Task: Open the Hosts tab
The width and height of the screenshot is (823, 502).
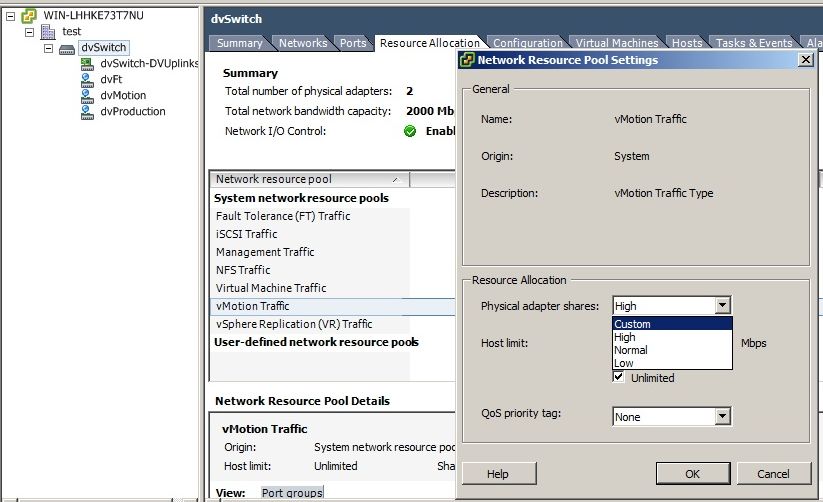Action: (687, 43)
